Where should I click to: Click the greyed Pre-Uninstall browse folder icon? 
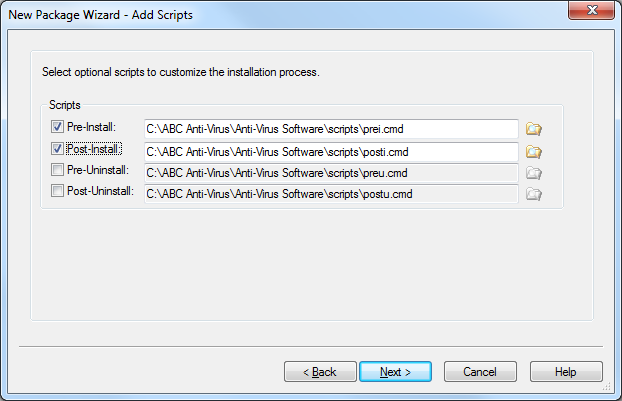point(534,173)
